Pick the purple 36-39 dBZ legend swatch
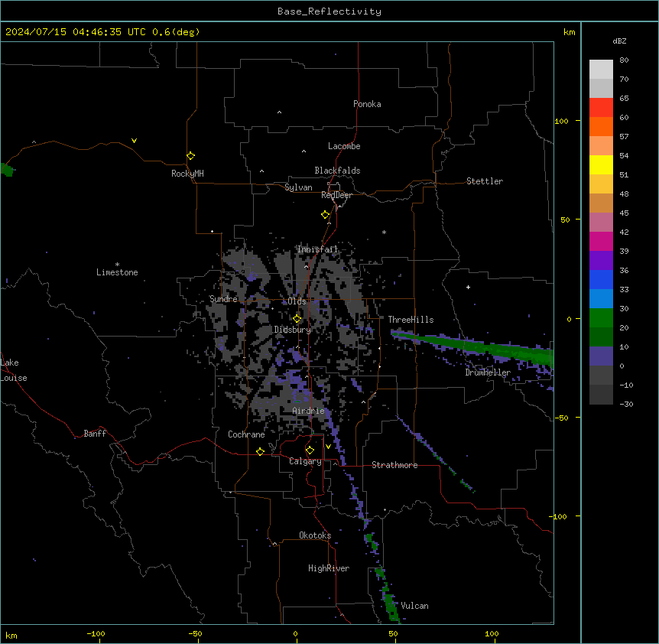 [601, 260]
